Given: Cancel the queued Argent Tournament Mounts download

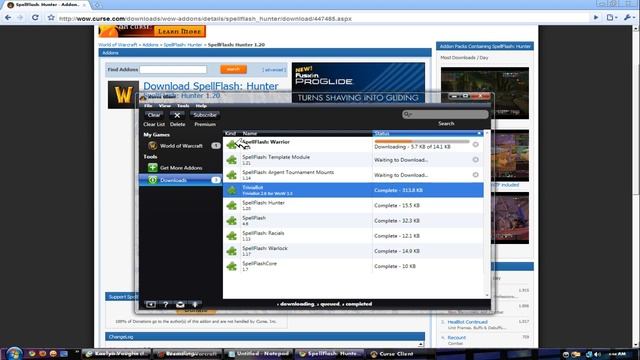Looking at the screenshot, I should click(x=476, y=175).
